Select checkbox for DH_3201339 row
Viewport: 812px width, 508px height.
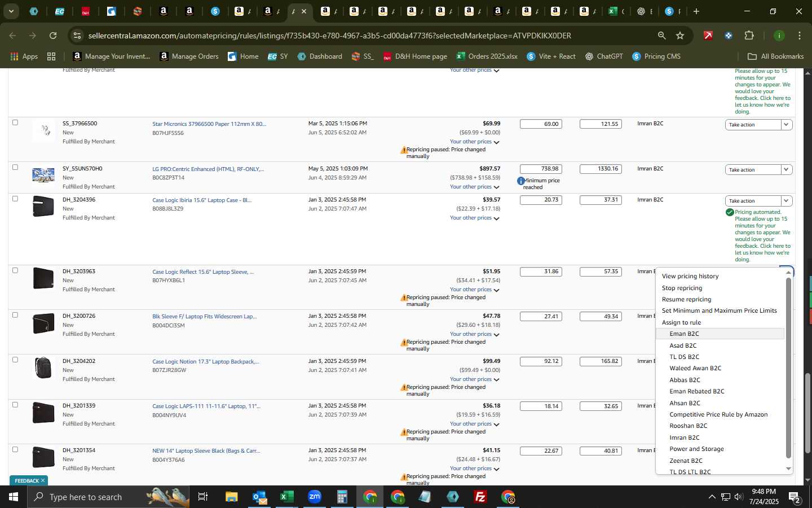tap(15, 405)
